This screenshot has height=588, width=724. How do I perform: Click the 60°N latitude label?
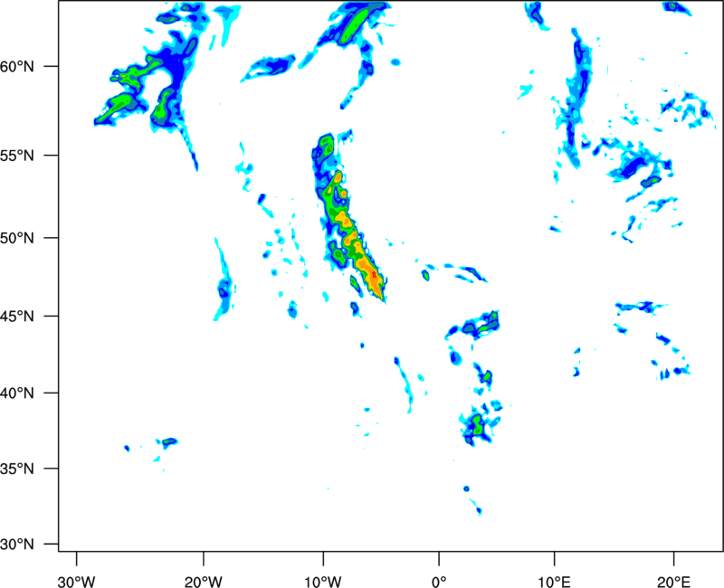point(17,66)
